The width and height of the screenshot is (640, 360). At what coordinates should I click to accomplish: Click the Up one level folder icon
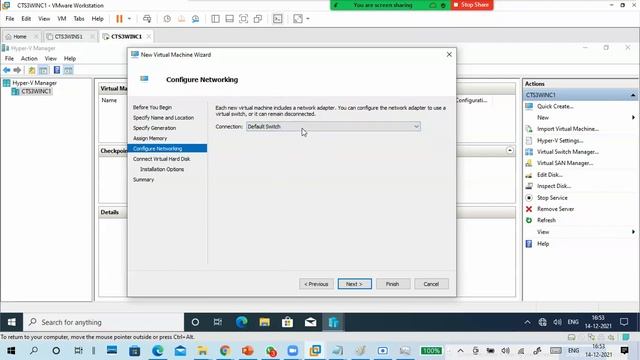(32, 70)
